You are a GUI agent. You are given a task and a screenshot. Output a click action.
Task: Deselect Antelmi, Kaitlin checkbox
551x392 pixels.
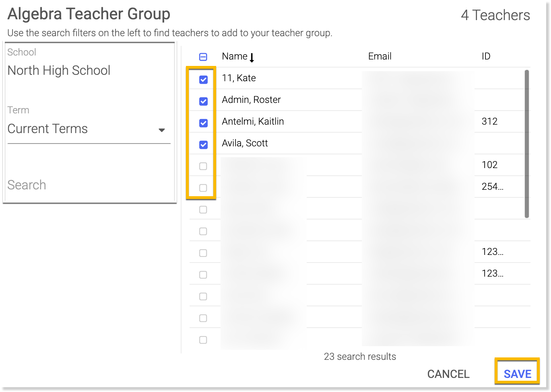[203, 123]
